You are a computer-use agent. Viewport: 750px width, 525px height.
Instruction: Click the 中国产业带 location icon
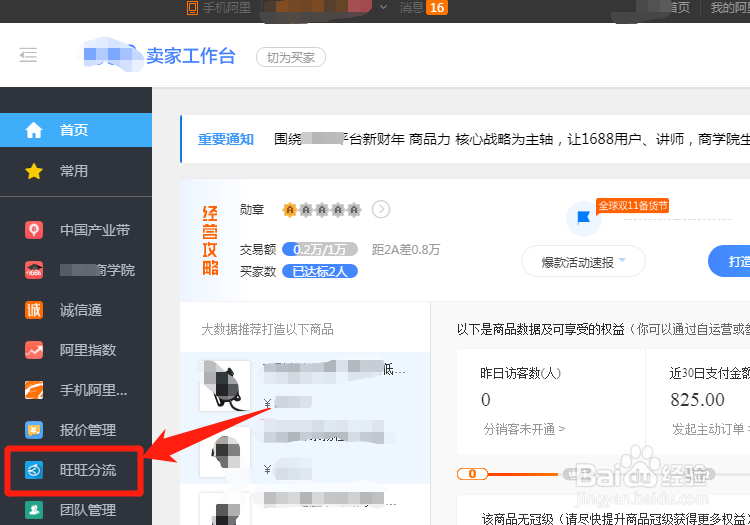click(33, 230)
